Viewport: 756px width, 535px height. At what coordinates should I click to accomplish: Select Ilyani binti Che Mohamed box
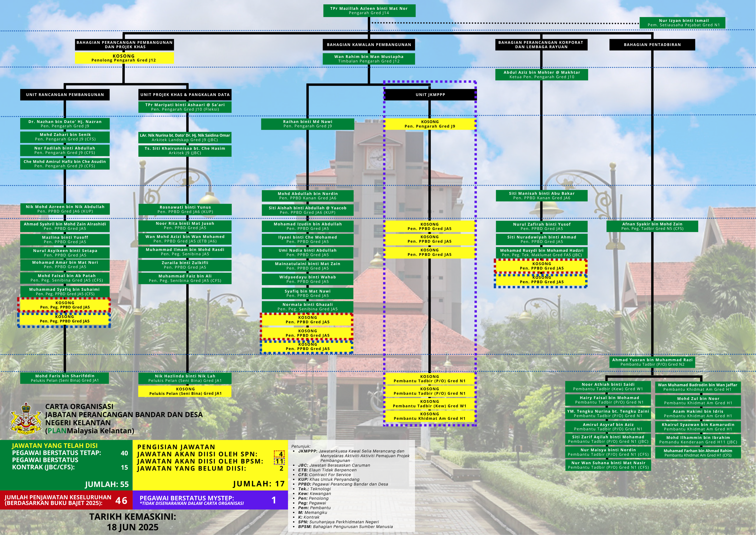click(x=307, y=239)
